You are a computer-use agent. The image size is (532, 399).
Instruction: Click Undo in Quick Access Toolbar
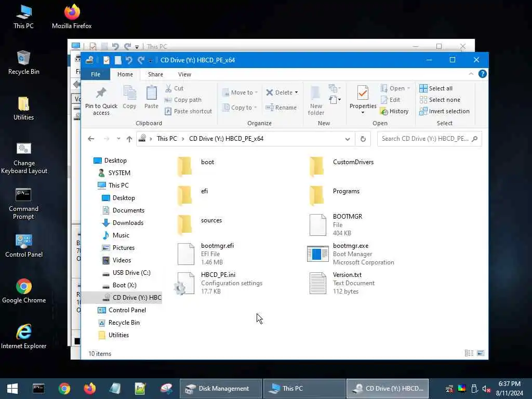129,60
